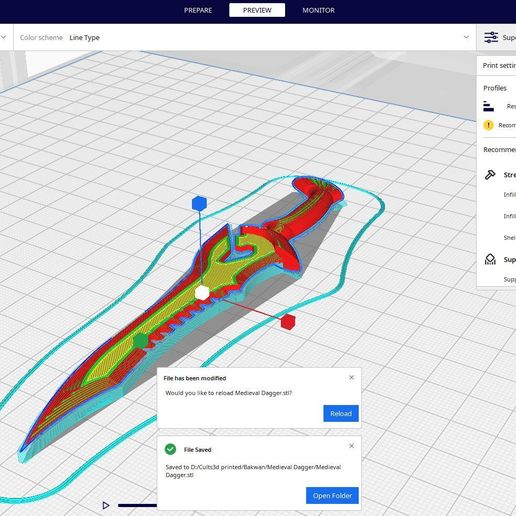Switch to the MONITOR tab
516x516 pixels.
click(x=318, y=10)
